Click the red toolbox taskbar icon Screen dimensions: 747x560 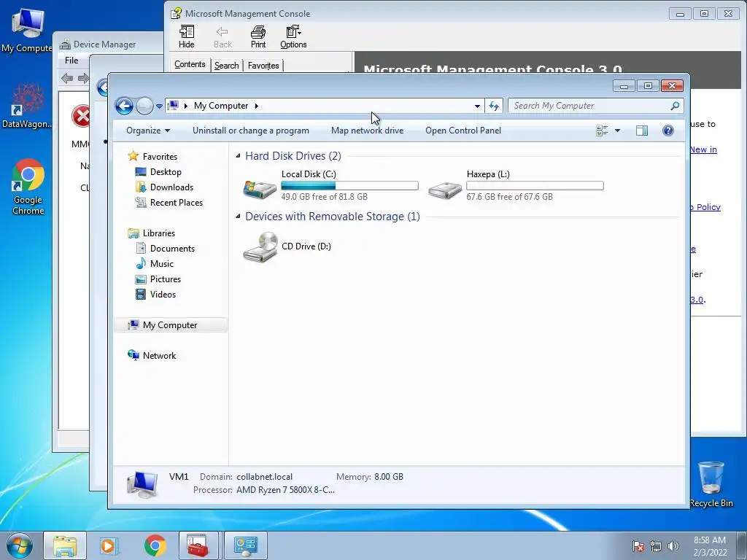198,545
